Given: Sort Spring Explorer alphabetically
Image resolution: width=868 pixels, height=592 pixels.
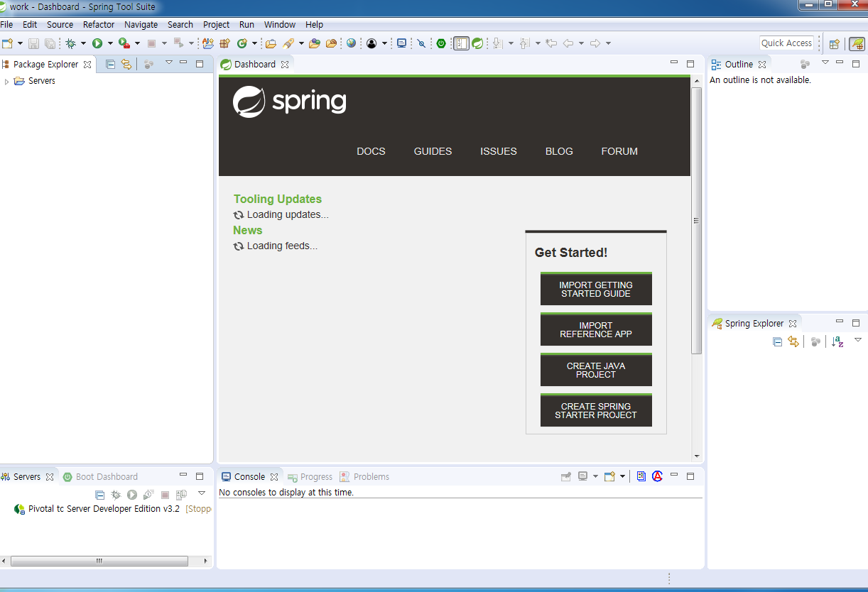Looking at the screenshot, I should pyautogui.click(x=837, y=341).
